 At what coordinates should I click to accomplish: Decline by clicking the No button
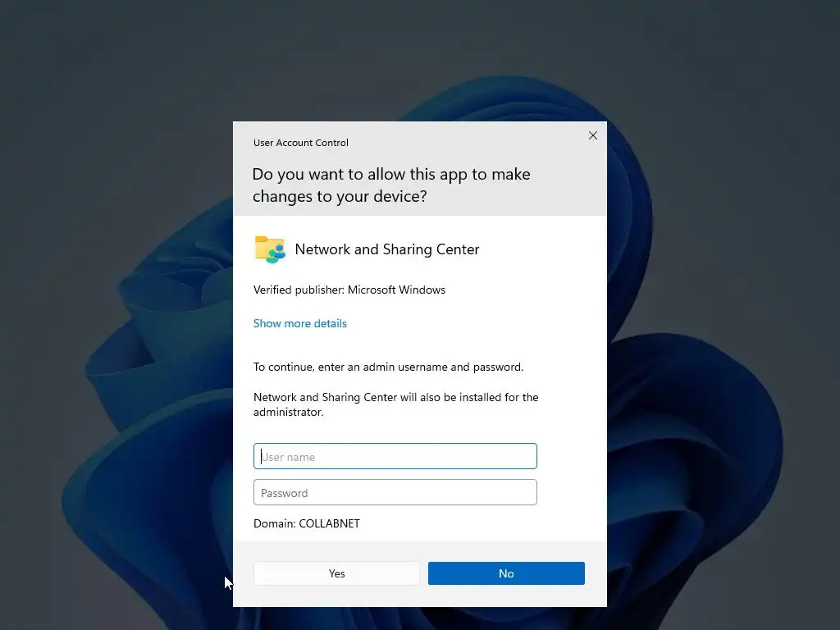506,573
